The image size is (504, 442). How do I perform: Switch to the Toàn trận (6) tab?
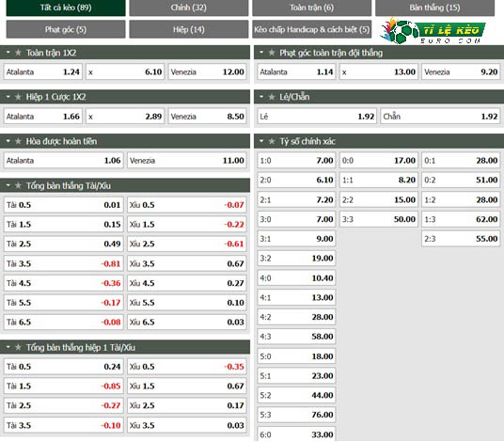tap(312, 8)
